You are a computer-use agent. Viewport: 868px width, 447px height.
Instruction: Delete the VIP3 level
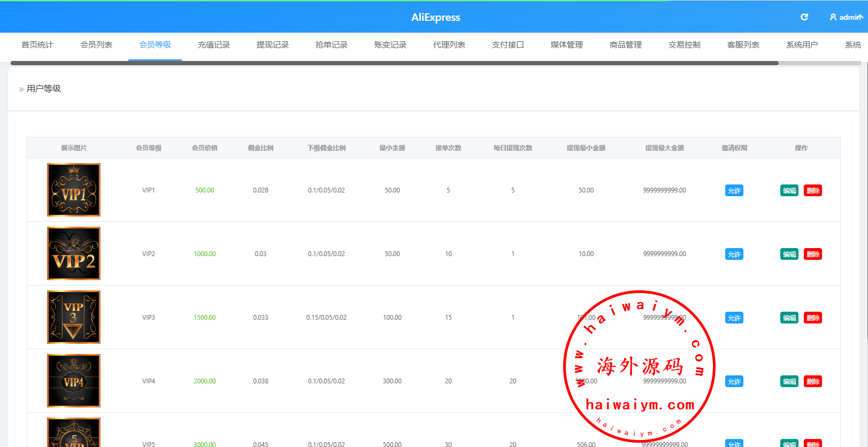tap(813, 318)
